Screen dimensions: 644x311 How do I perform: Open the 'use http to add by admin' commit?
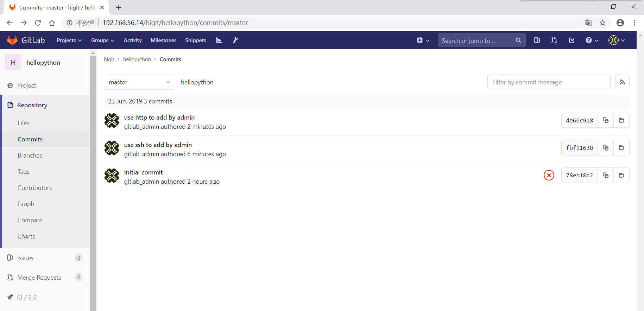click(x=159, y=118)
